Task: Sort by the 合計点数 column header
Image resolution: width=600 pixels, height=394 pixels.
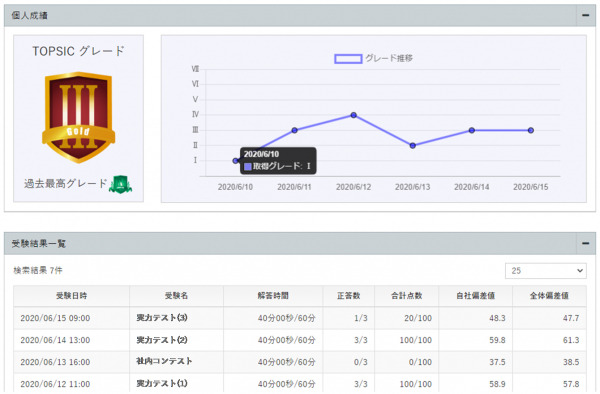Action: pyautogui.click(x=406, y=296)
